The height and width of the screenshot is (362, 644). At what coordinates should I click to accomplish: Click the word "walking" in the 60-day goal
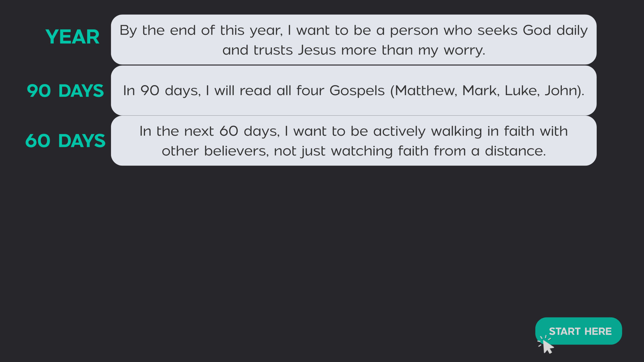click(456, 131)
